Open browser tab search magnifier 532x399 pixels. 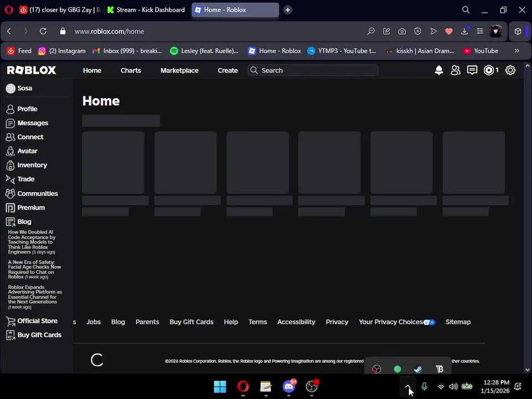point(466,10)
